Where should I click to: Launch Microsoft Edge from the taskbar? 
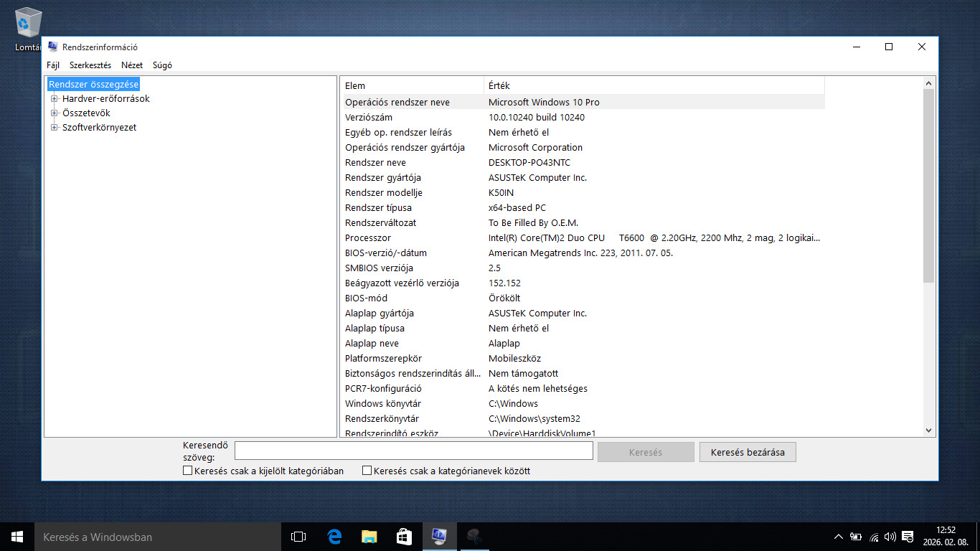pos(334,537)
